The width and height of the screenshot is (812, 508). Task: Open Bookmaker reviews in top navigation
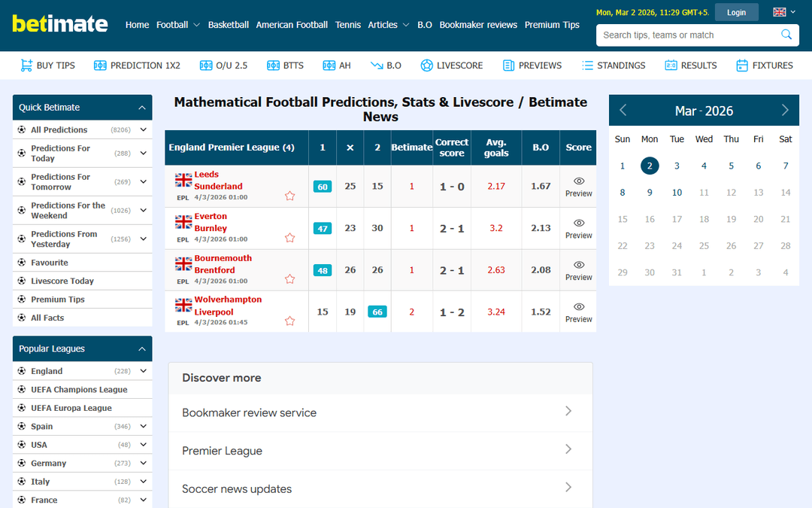tap(478, 24)
